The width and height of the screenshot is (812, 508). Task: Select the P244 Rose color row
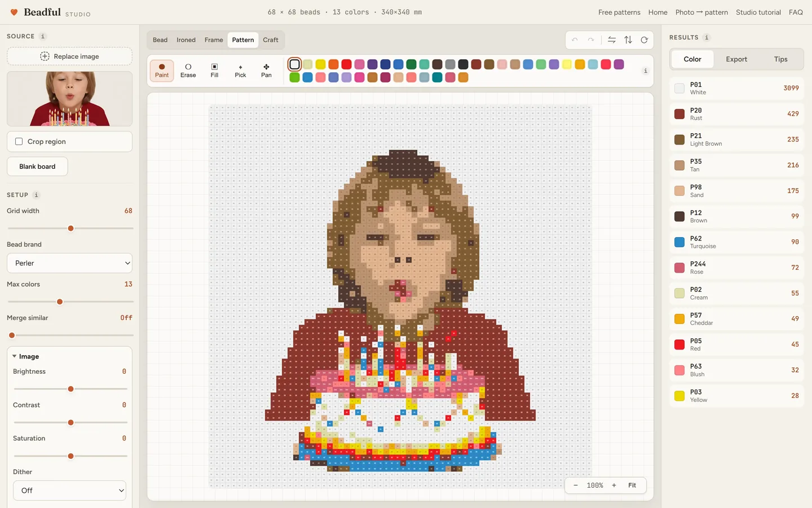(x=736, y=268)
